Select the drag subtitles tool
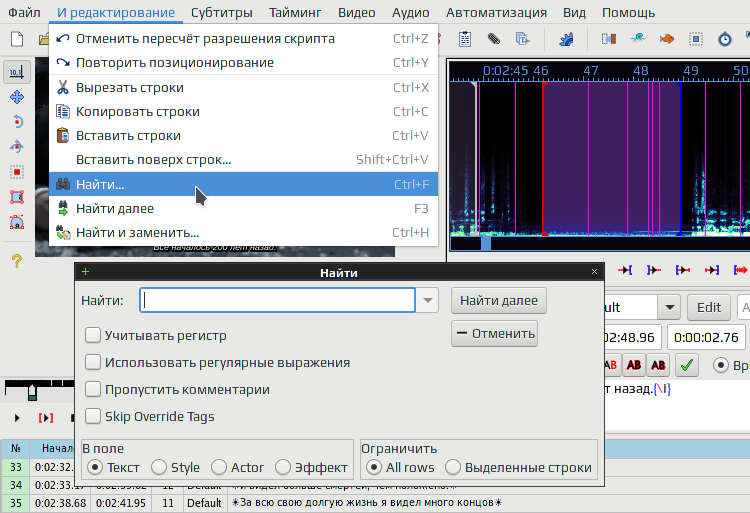This screenshot has width=750, height=513. tap(17, 97)
